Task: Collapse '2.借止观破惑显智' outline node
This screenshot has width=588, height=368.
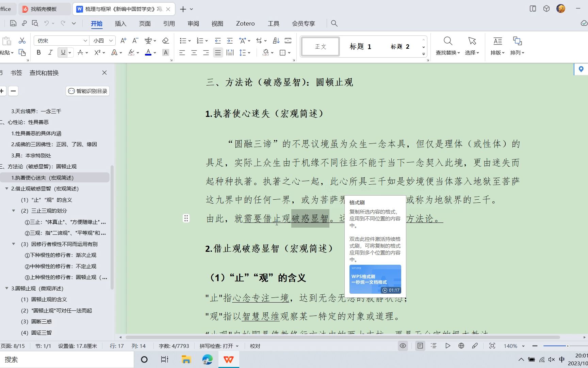Action: 7,188
